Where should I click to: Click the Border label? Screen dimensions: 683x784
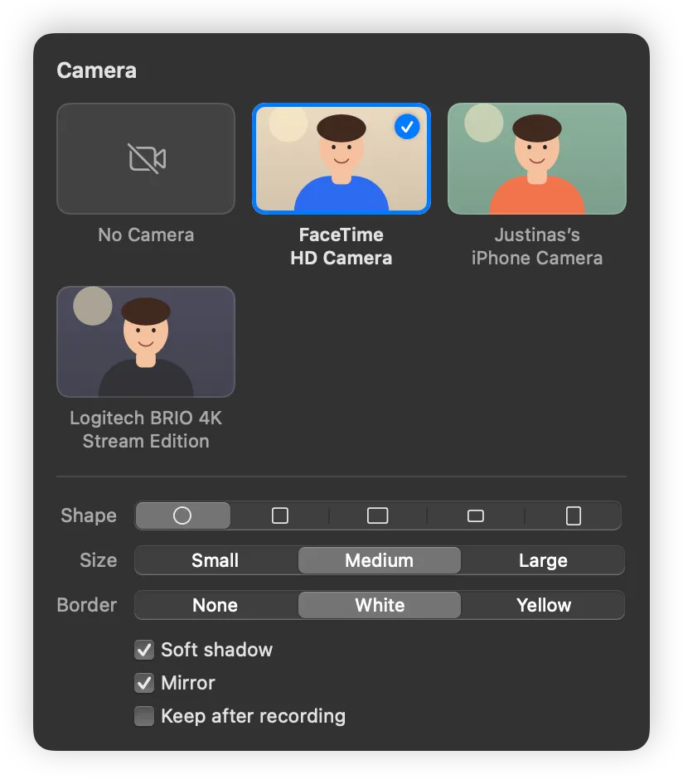pyautogui.click(x=87, y=605)
